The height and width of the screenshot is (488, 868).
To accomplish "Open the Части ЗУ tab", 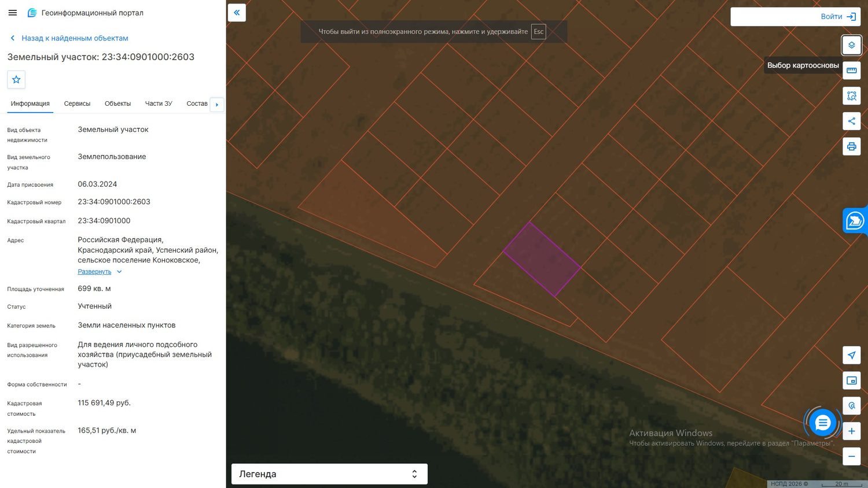I will 159,103.
